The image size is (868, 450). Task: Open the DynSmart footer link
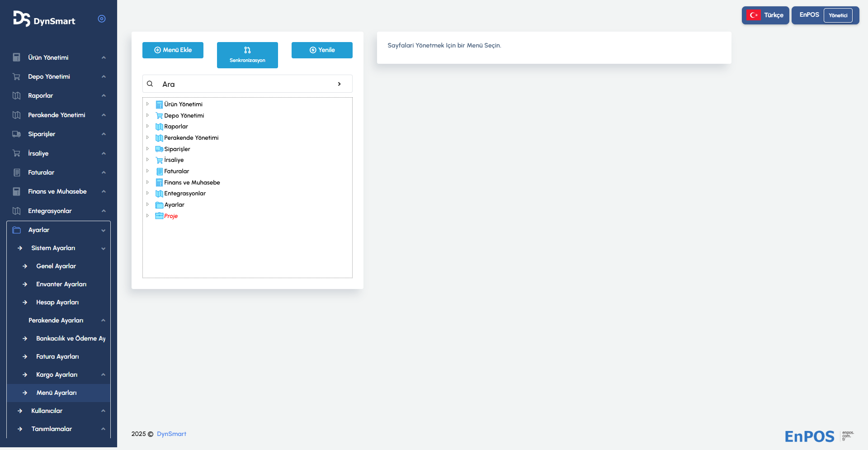click(x=171, y=434)
